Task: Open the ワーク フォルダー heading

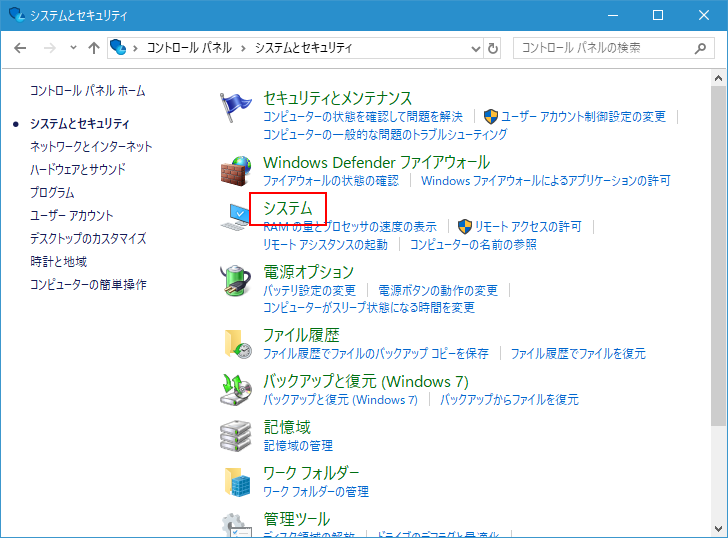Action: (x=311, y=473)
